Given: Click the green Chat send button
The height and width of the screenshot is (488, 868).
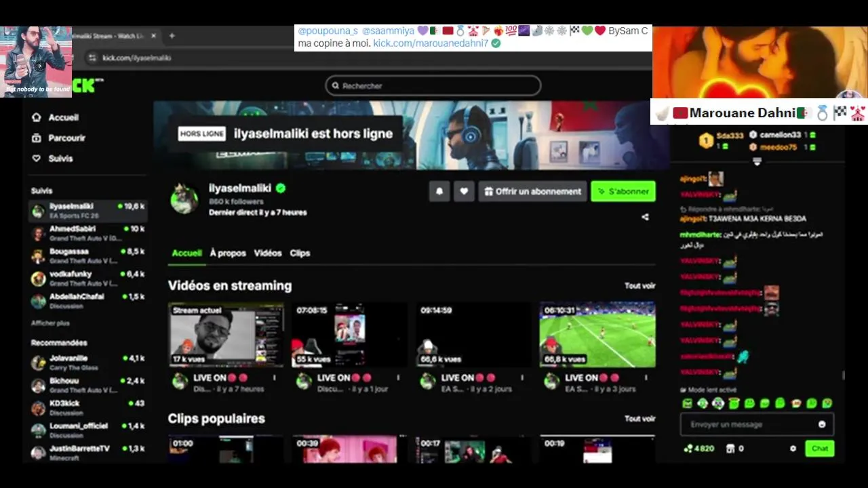Looking at the screenshot, I should tap(820, 448).
